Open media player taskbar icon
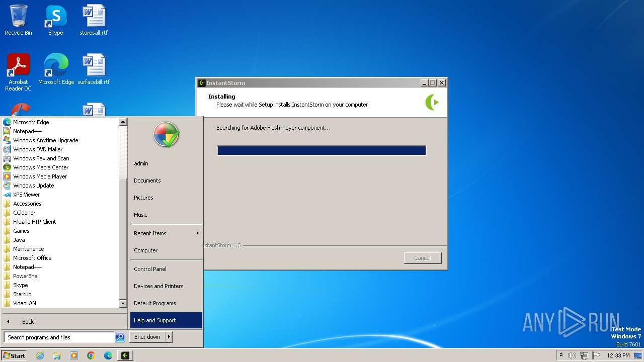The image size is (644, 362). 74,355
